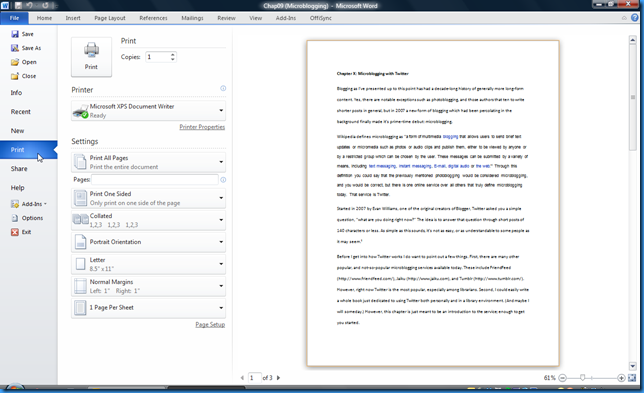This screenshot has width=644, height=393.
Task: Expand the Letter paper size dropdown
Action: click(x=148, y=264)
